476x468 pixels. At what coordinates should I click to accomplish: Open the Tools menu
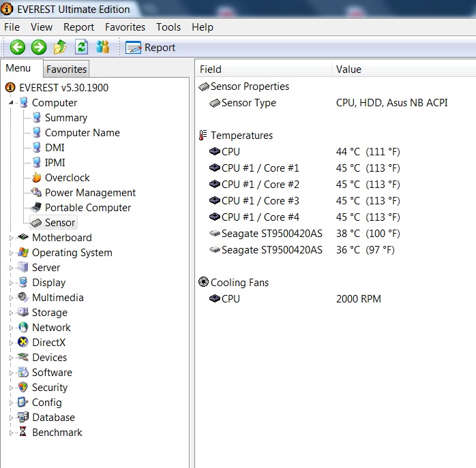168,27
